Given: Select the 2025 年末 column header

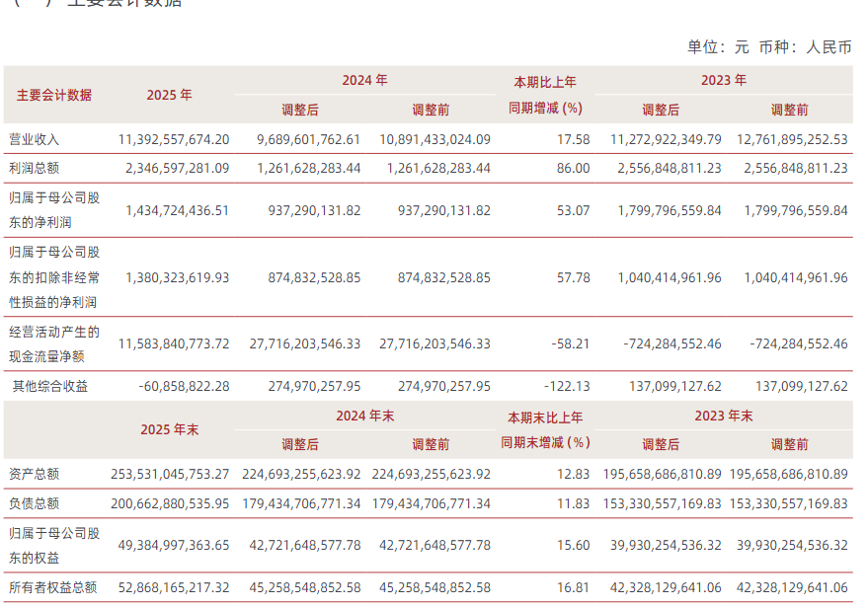Looking at the screenshot, I should (x=169, y=429).
